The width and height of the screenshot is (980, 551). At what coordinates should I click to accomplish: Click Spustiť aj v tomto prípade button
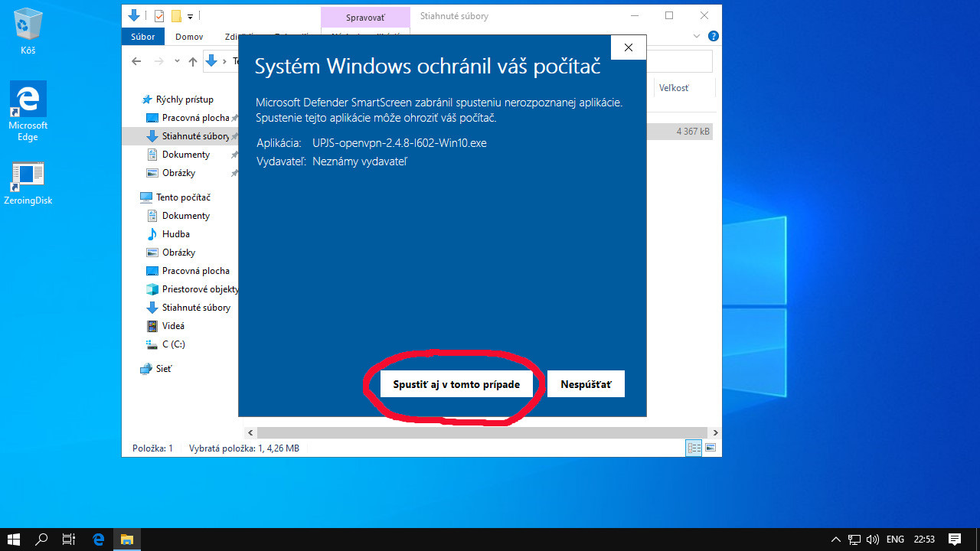coord(456,384)
